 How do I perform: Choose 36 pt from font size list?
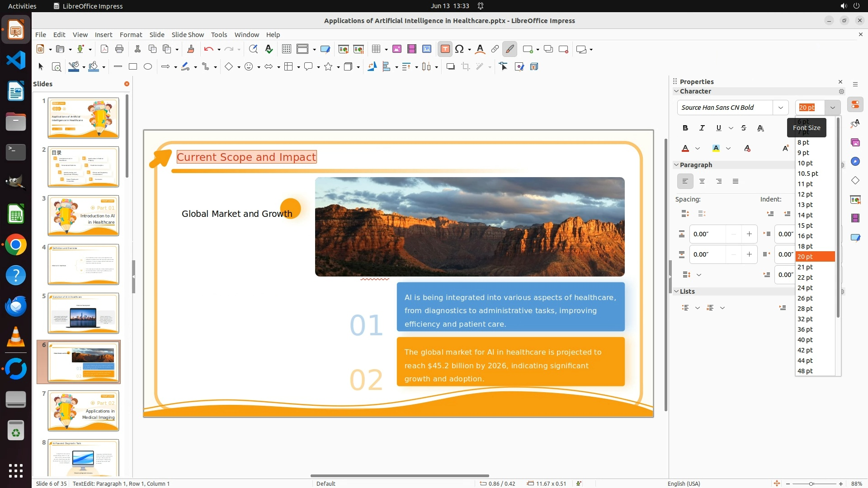point(805,329)
